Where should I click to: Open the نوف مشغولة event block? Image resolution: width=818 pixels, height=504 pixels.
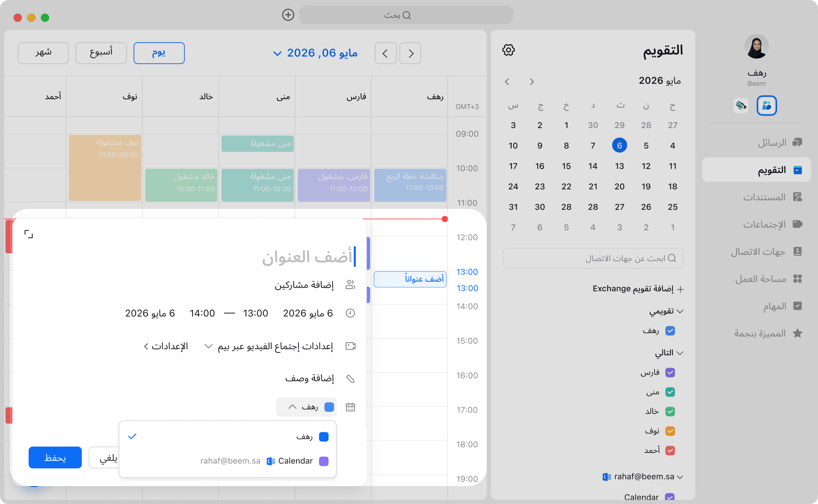click(105, 168)
